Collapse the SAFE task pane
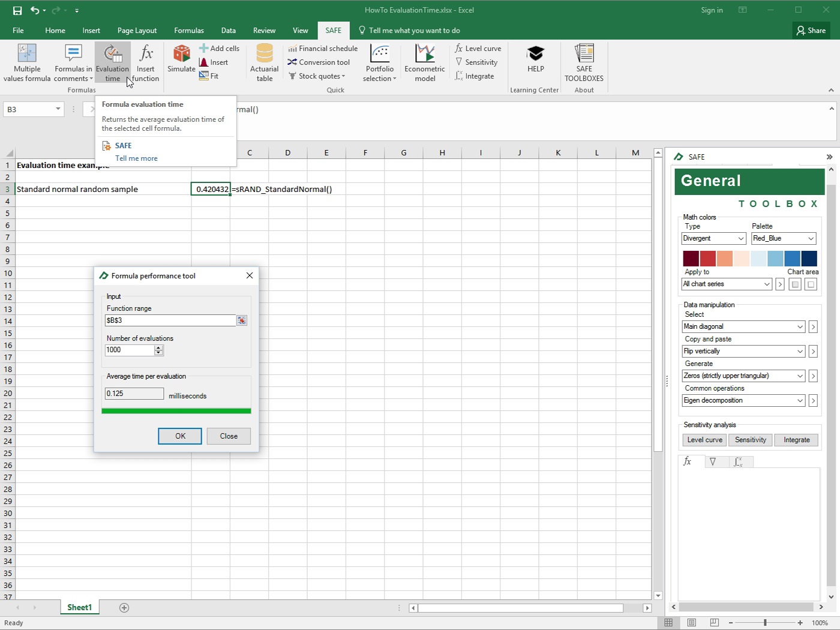840x630 pixels. (829, 157)
